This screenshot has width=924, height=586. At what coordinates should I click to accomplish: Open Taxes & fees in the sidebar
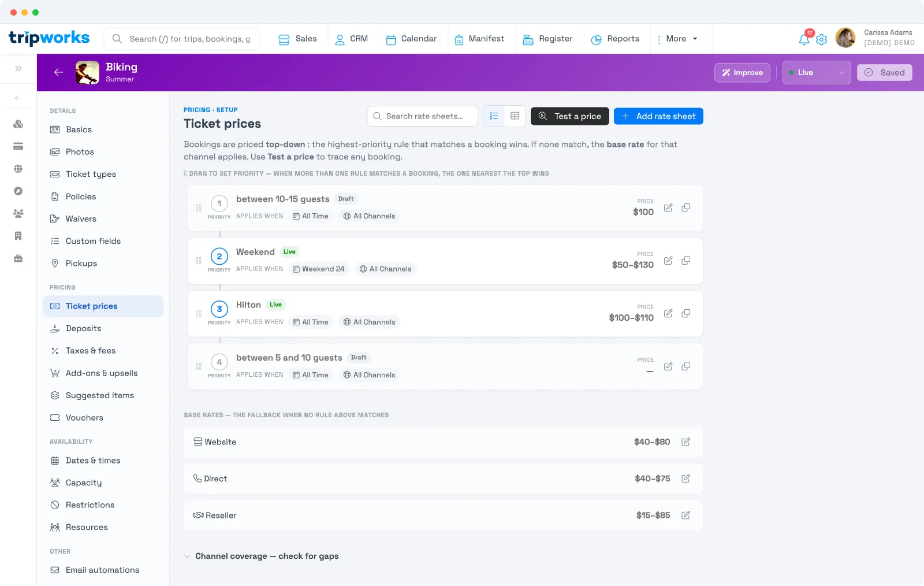(x=103, y=351)
